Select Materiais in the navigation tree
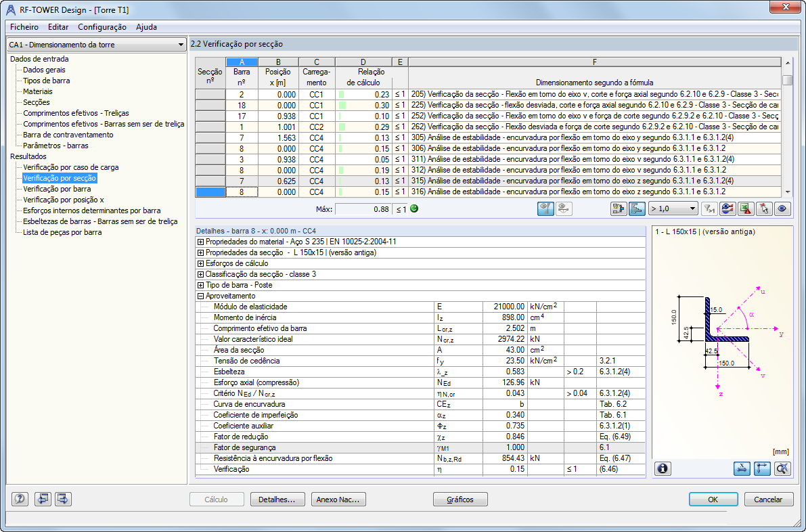This screenshot has width=806, height=532. click(37, 91)
